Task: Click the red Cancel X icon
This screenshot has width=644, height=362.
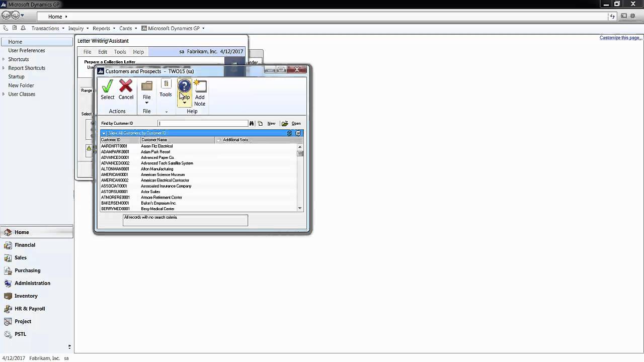Action: (x=126, y=86)
